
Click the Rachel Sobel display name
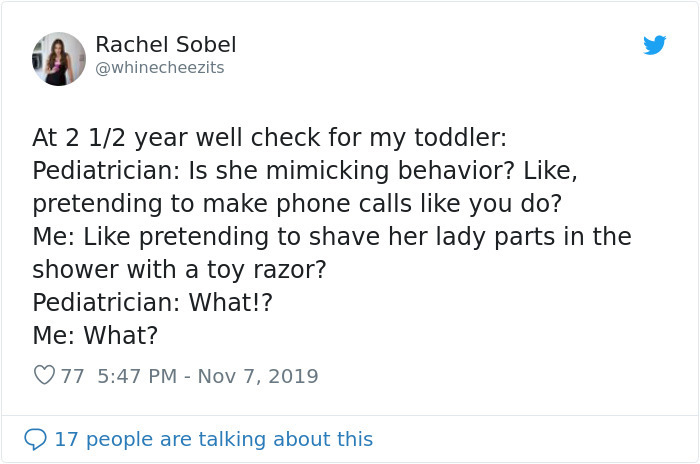[x=166, y=45]
